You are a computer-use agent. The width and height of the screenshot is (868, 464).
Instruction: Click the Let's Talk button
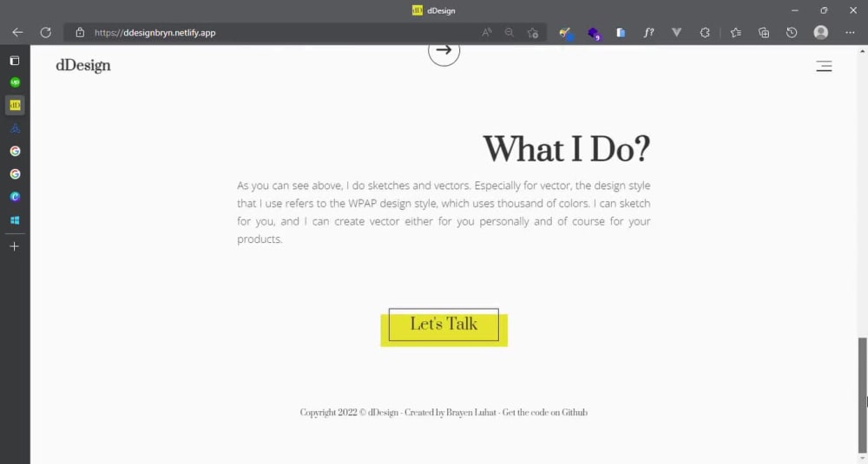click(444, 324)
